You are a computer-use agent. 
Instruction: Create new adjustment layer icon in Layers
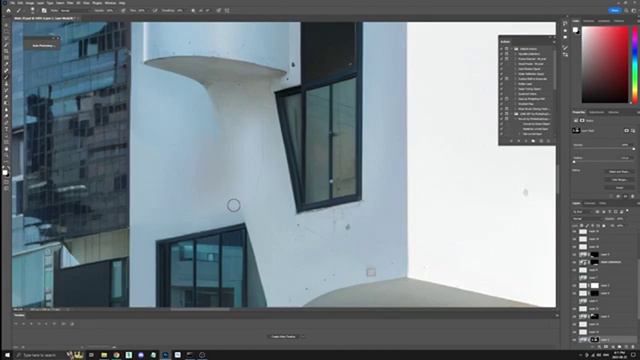pos(613,346)
